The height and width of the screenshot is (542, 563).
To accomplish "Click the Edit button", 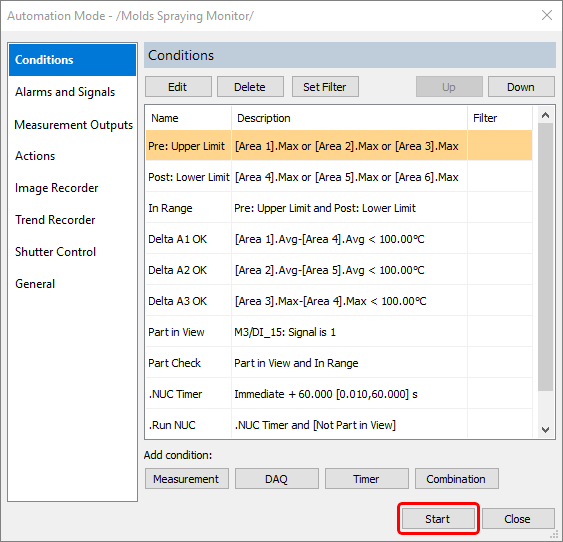I will (178, 87).
